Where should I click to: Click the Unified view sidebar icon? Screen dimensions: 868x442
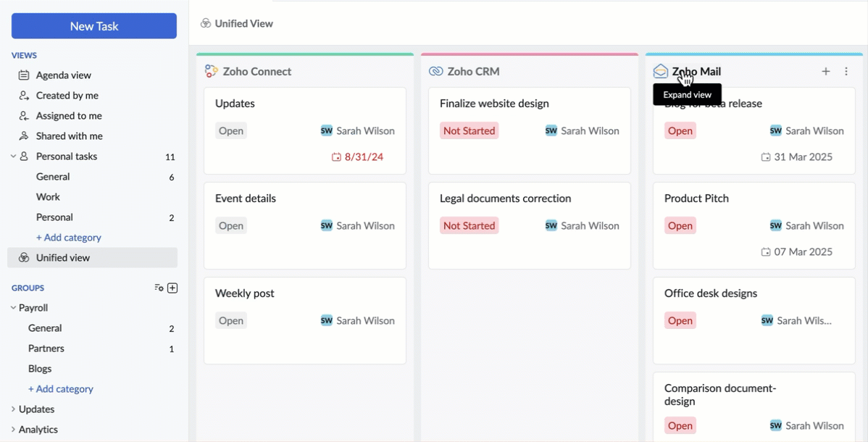coord(24,257)
